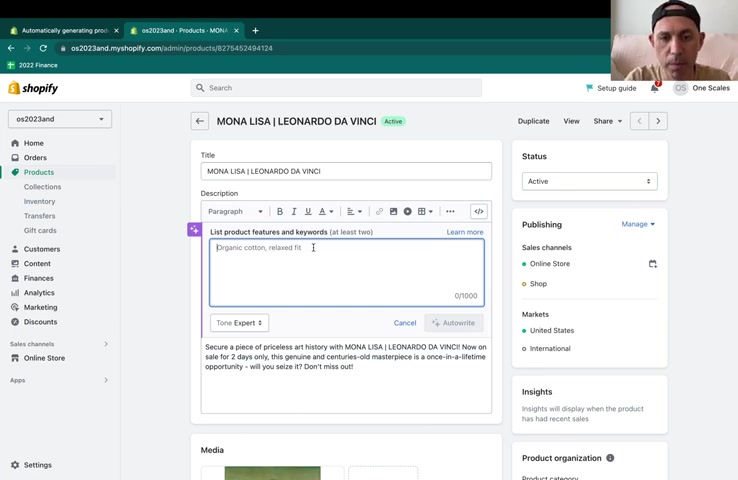The image size is (738, 480).
Task: Open Inventory under Products
Action: pyautogui.click(x=40, y=201)
